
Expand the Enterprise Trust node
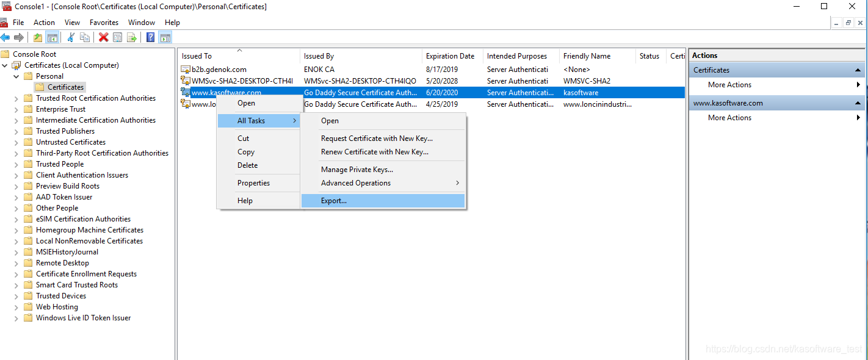click(16, 109)
